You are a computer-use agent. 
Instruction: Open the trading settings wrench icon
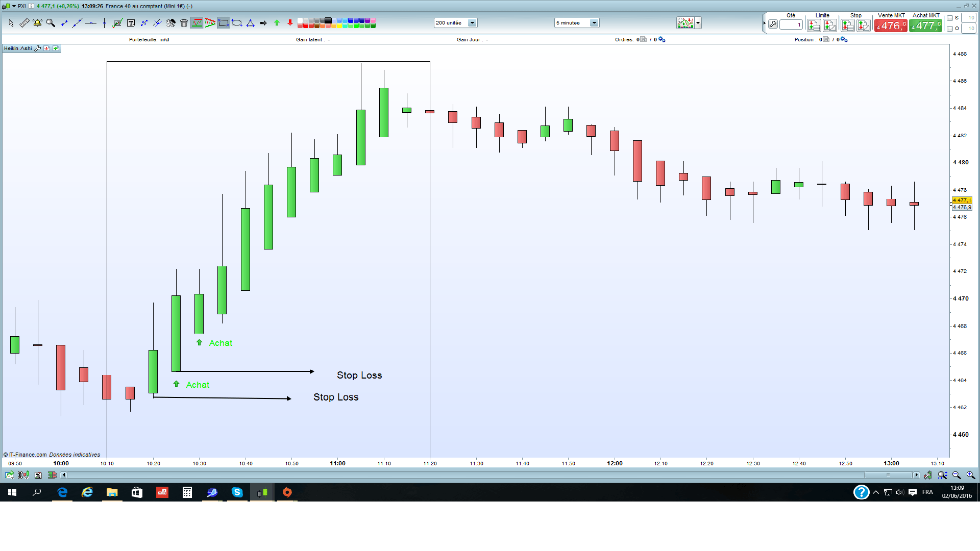pos(773,24)
